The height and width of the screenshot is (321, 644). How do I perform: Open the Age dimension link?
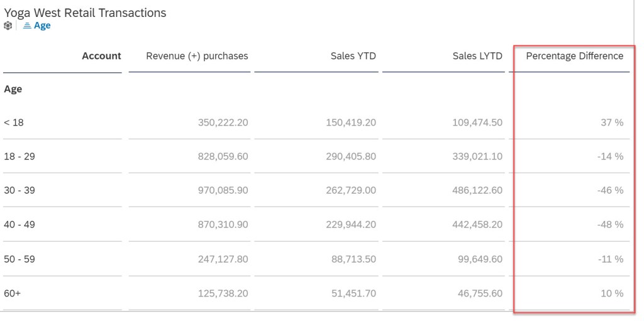tap(42, 26)
